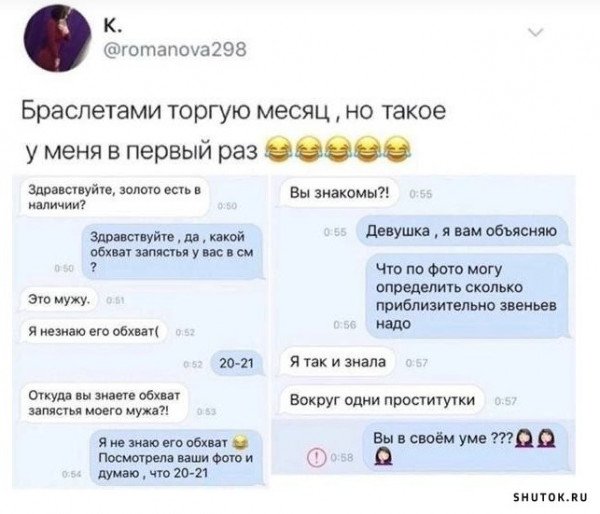Click the "Вокруг одни проститутки" message
Screen dimensions: 600x514
coord(382,400)
